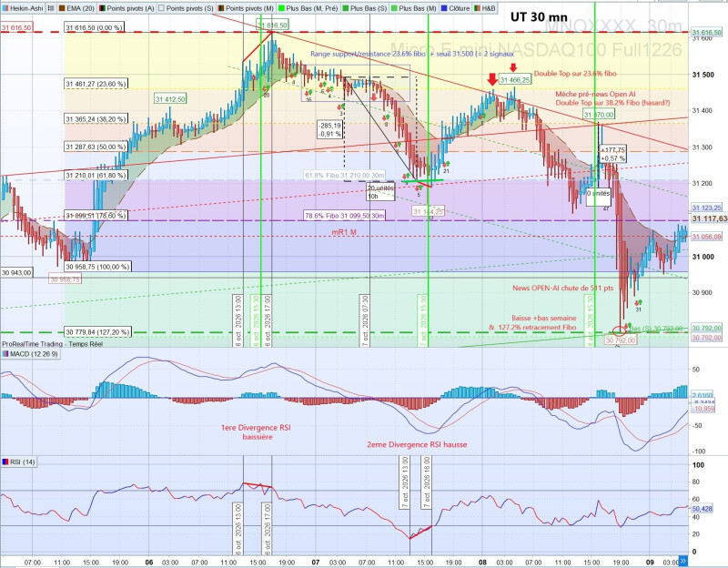This screenshot has height=568, width=728.
Task: Open the Plus Bas (M, Pré) indicator
Action: [x=308, y=8]
